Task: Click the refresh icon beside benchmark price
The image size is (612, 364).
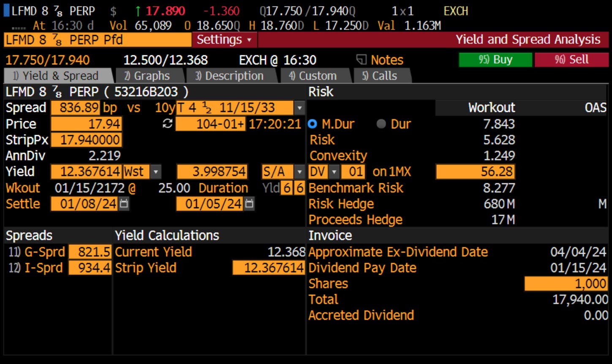Action: pos(167,124)
